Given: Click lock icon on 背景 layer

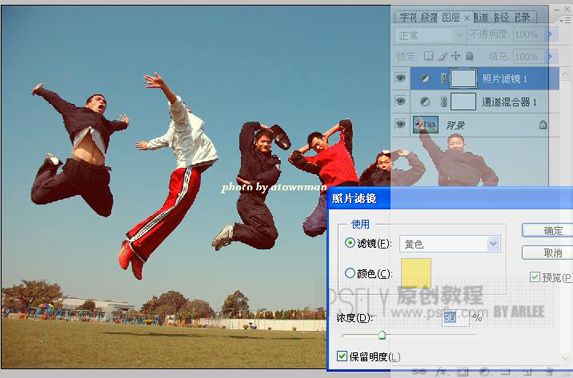Looking at the screenshot, I should click(543, 125).
